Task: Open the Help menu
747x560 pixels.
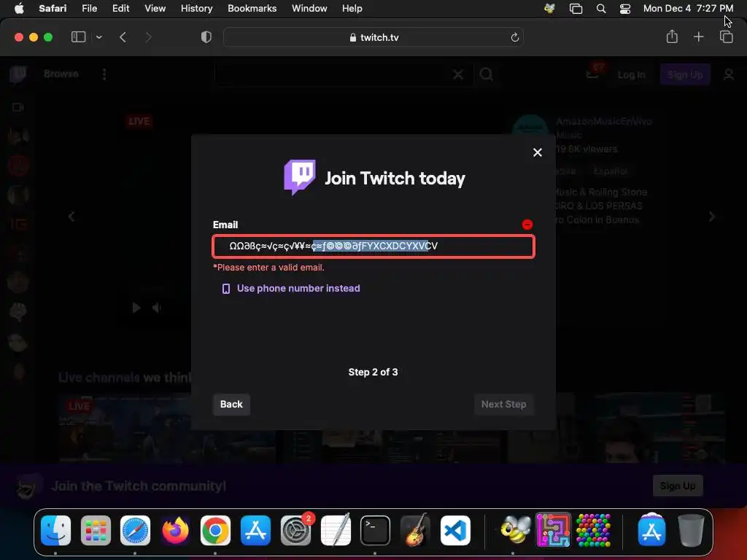Action: point(352,9)
